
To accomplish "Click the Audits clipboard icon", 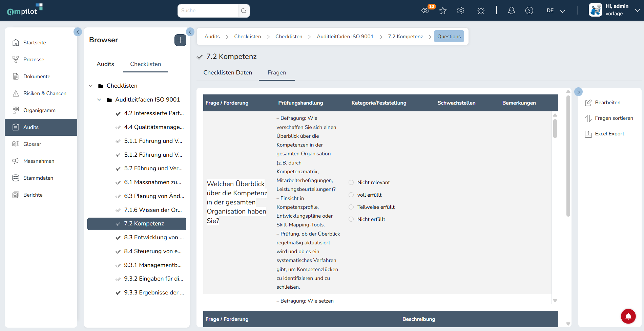I will click(16, 127).
